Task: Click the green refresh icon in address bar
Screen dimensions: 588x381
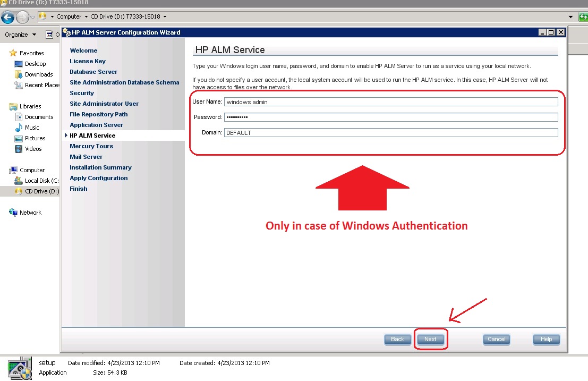Action: click(x=583, y=17)
